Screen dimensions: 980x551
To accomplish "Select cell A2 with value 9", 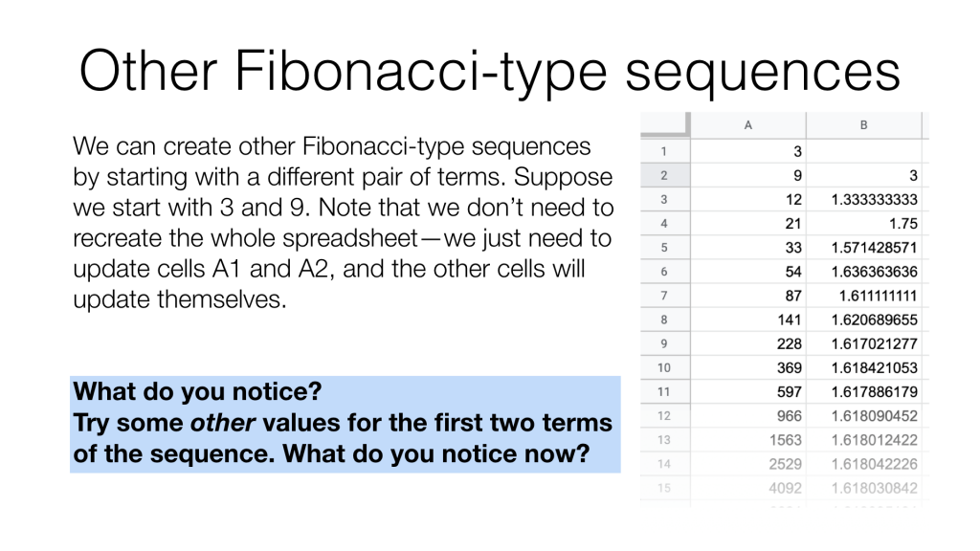I will (747, 175).
